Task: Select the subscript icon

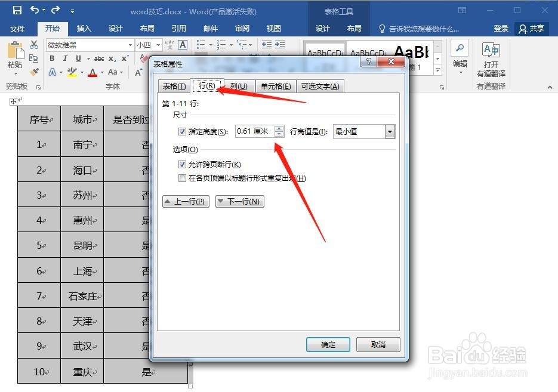Action: [111, 58]
